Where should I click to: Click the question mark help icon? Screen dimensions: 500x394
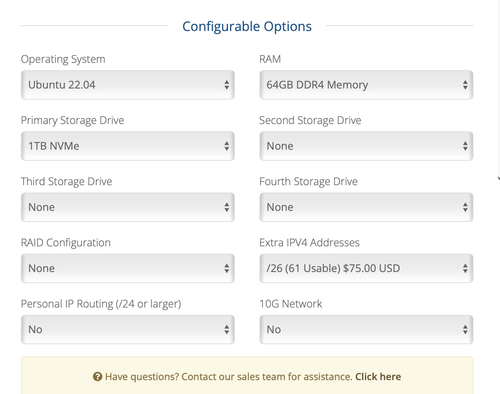tap(97, 377)
